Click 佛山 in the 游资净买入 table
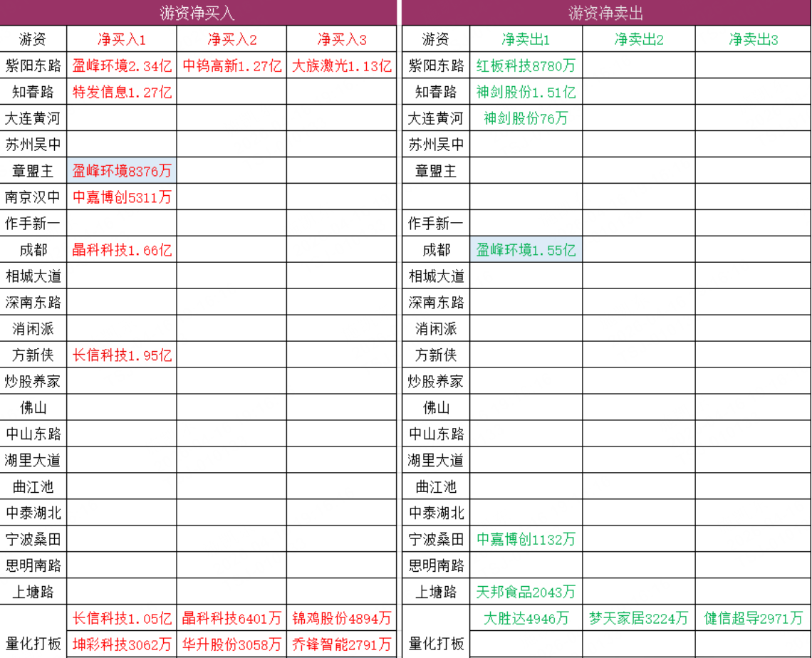This screenshot has height=658, width=812. pyautogui.click(x=33, y=408)
